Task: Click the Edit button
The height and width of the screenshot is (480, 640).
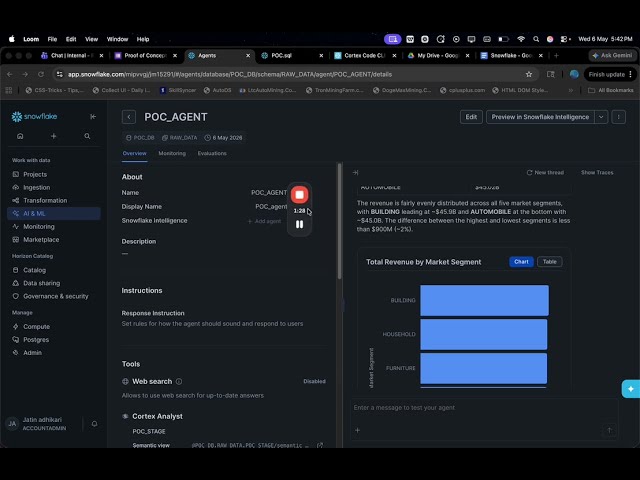Action: 471,117
